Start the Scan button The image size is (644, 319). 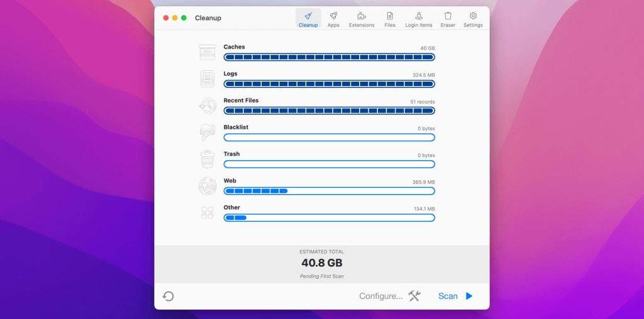455,296
